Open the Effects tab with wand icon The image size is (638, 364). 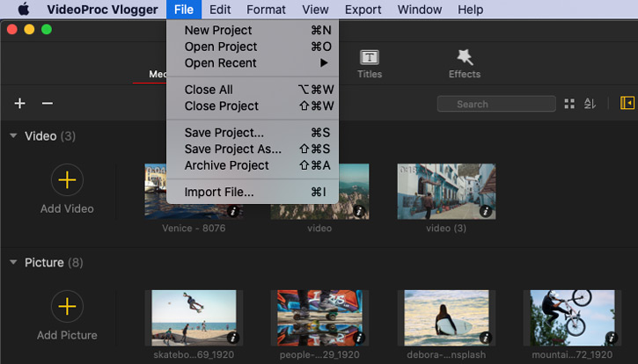click(464, 58)
